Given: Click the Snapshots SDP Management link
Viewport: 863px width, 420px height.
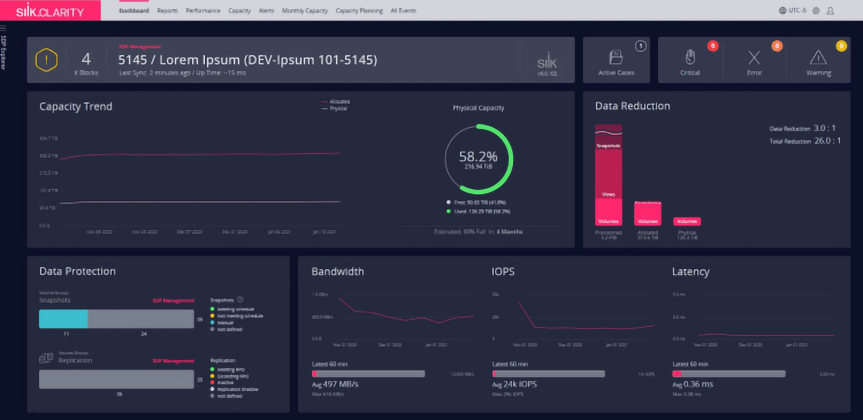Looking at the screenshot, I should 172,300.
